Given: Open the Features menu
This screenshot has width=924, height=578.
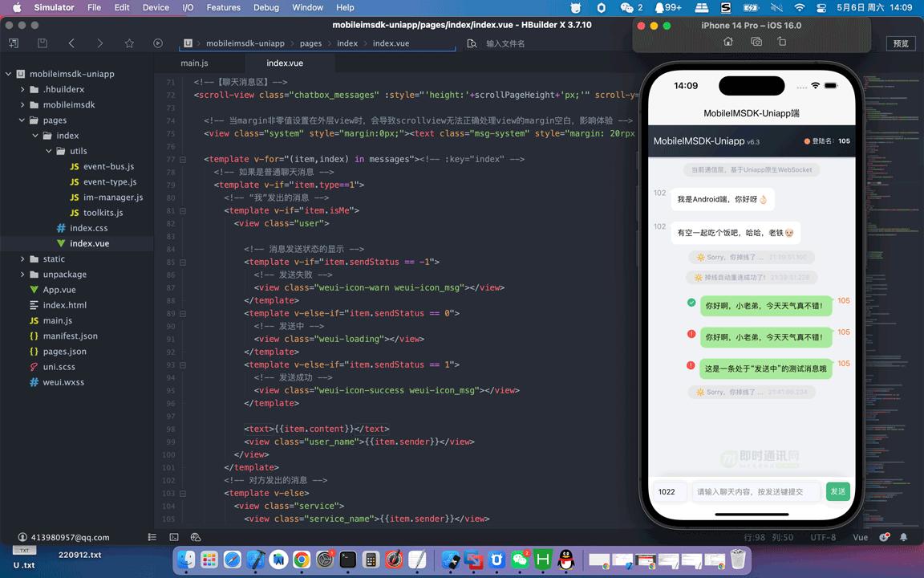Looking at the screenshot, I should (x=223, y=8).
